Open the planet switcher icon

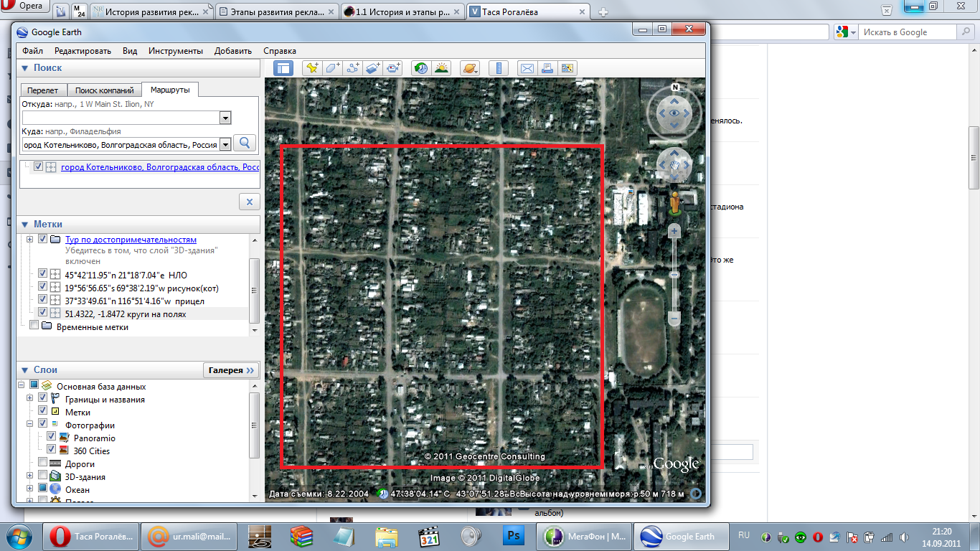469,68
